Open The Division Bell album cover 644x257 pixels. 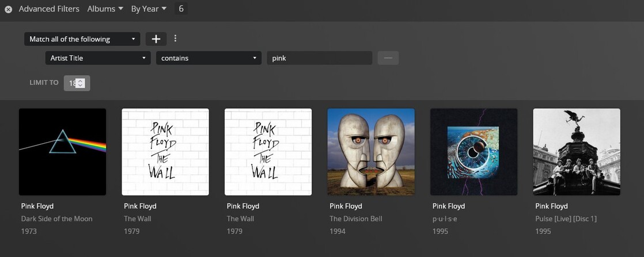[x=371, y=152]
